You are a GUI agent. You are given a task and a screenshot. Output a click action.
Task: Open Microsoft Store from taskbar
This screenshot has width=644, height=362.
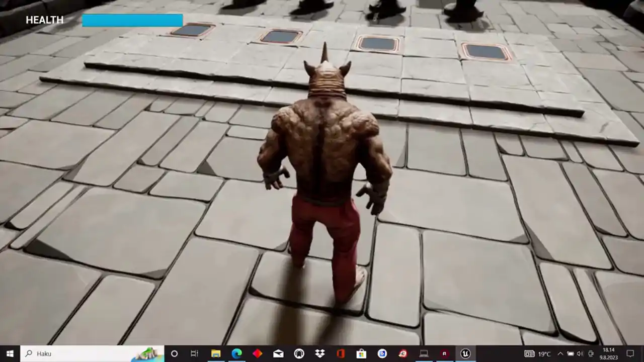point(361,353)
